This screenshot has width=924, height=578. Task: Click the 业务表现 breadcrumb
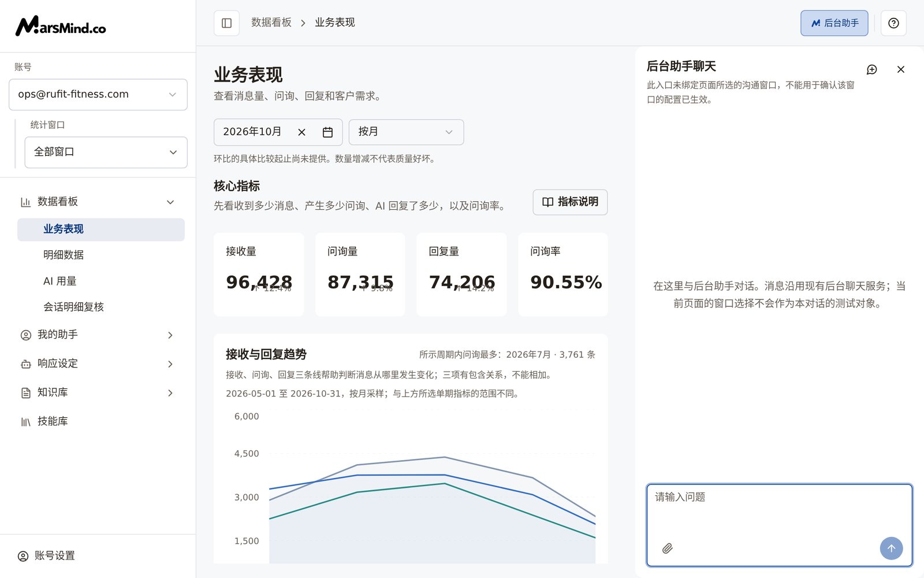tap(335, 23)
